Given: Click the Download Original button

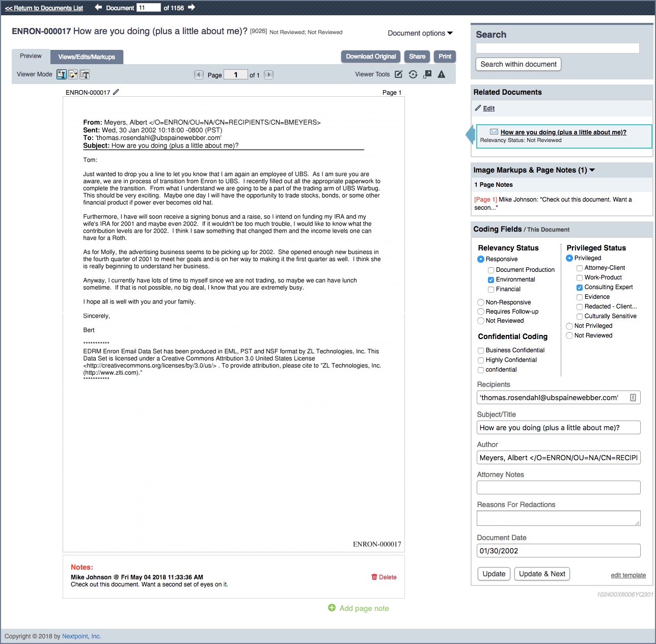Looking at the screenshot, I should [x=371, y=57].
